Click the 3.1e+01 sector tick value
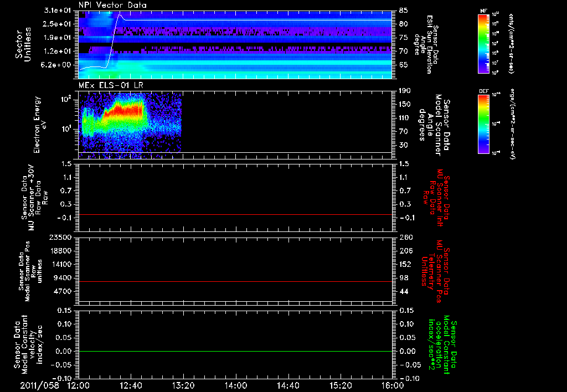 (x=57, y=11)
